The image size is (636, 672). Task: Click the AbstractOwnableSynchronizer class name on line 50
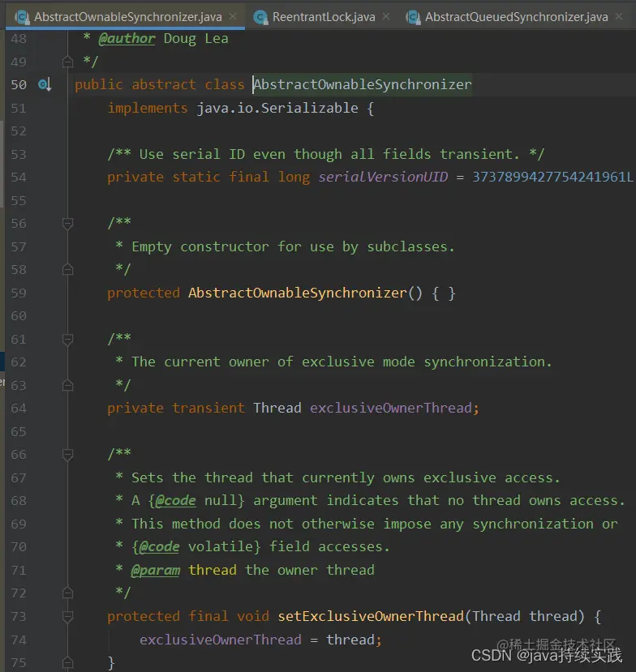(x=363, y=84)
